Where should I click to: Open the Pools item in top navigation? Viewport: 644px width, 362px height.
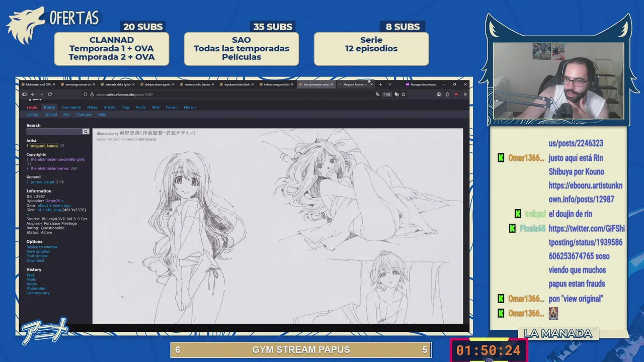click(141, 107)
